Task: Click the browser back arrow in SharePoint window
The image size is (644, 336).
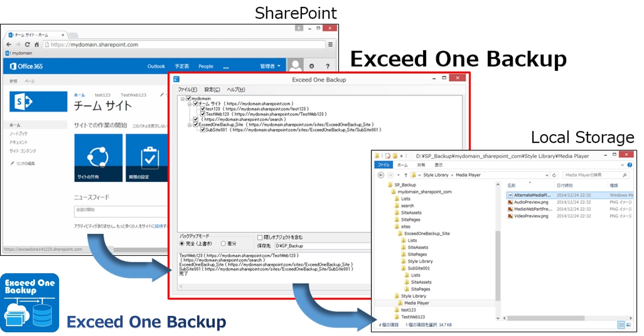Action: [9, 44]
